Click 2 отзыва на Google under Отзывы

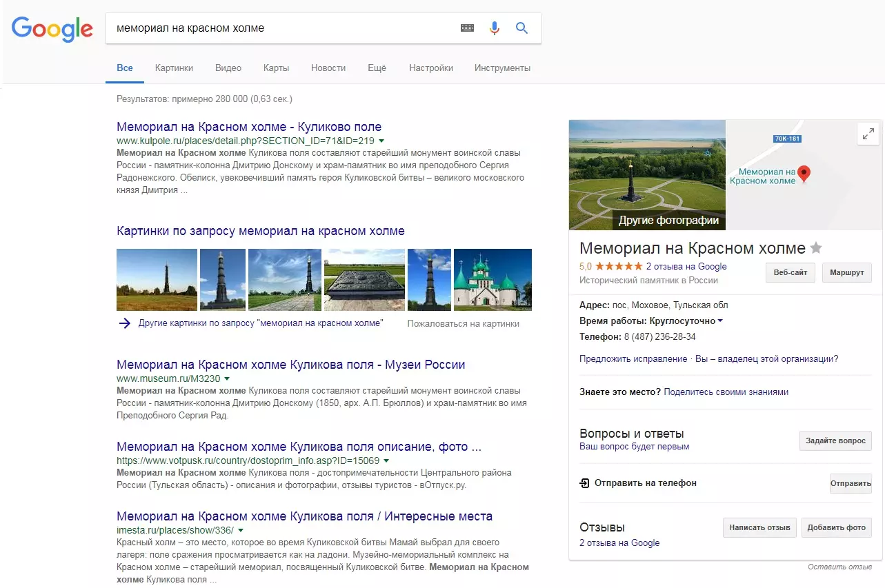pyautogui.click(x=619, y=543)
